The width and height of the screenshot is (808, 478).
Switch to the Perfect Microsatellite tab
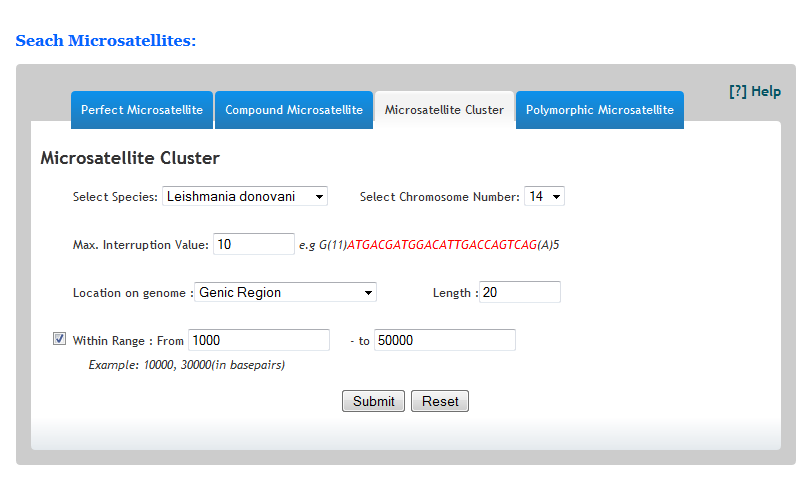click(x=142, y=110)
